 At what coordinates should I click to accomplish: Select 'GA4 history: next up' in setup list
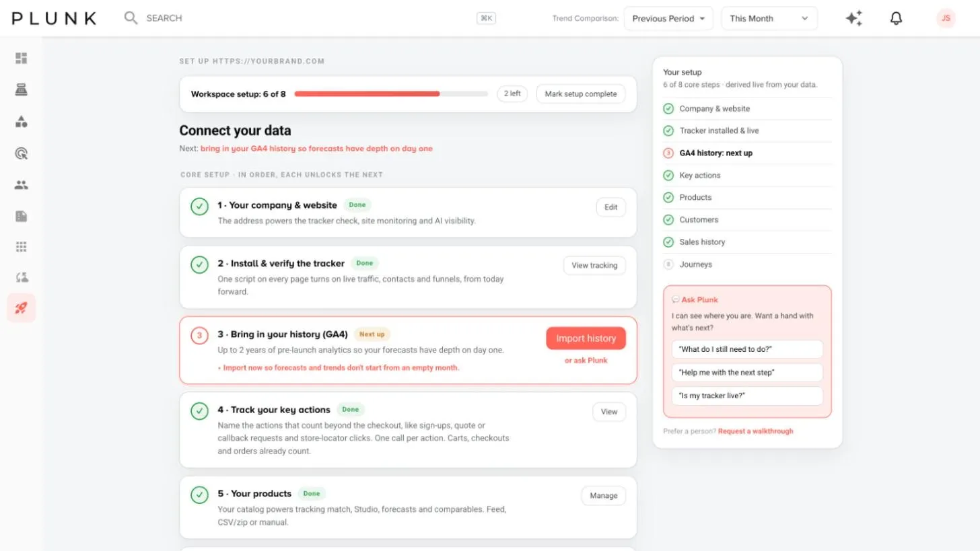[747, 153]
